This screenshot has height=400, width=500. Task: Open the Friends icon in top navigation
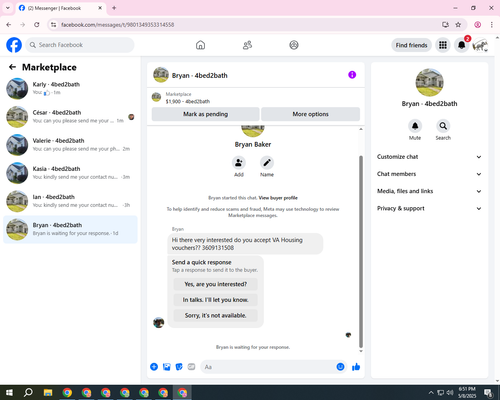coord(247,45)
